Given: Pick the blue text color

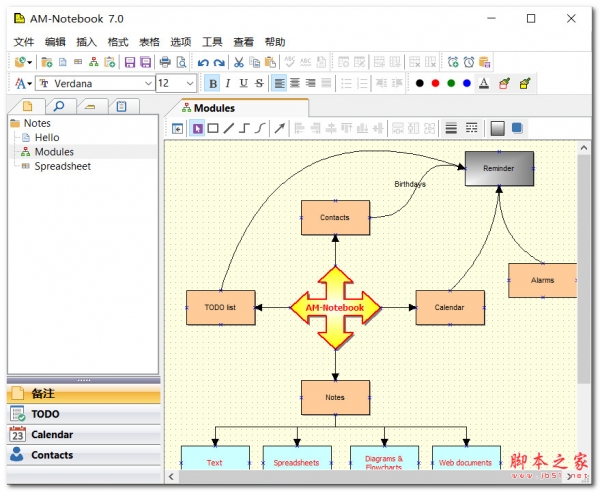Looking at the screenshot, I should click(467, 83).
